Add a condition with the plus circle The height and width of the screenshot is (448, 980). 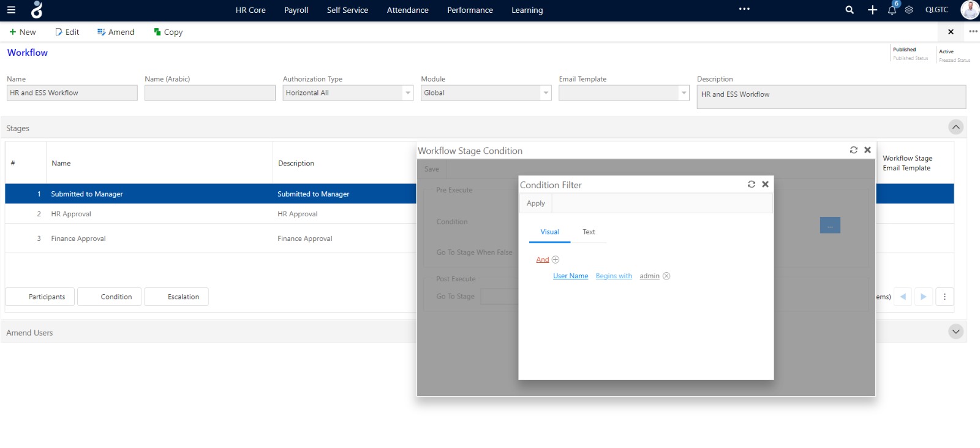(x=556, y=260)
